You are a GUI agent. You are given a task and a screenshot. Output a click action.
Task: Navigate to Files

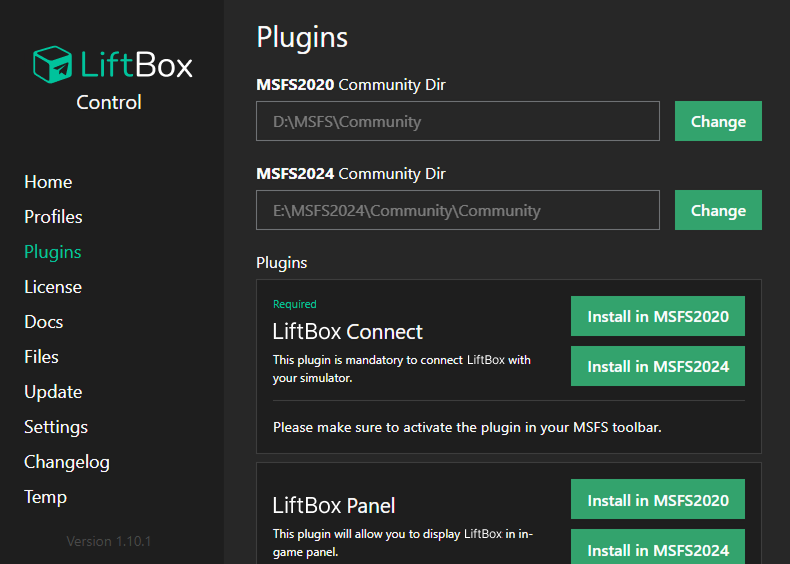[x=41, y=357]
